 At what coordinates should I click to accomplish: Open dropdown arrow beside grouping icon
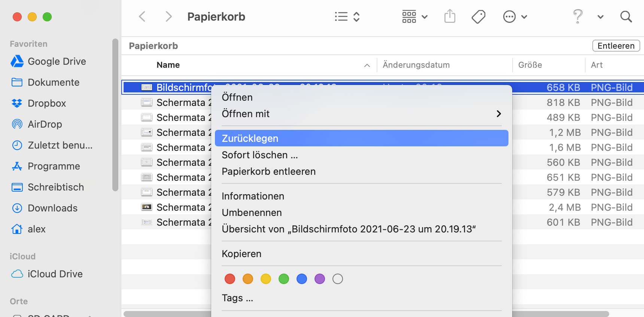point(424,17)
